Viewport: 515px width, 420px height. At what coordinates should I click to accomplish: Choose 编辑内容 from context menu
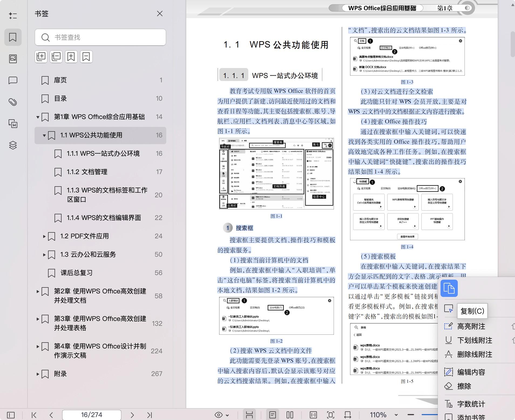(471, 372)
